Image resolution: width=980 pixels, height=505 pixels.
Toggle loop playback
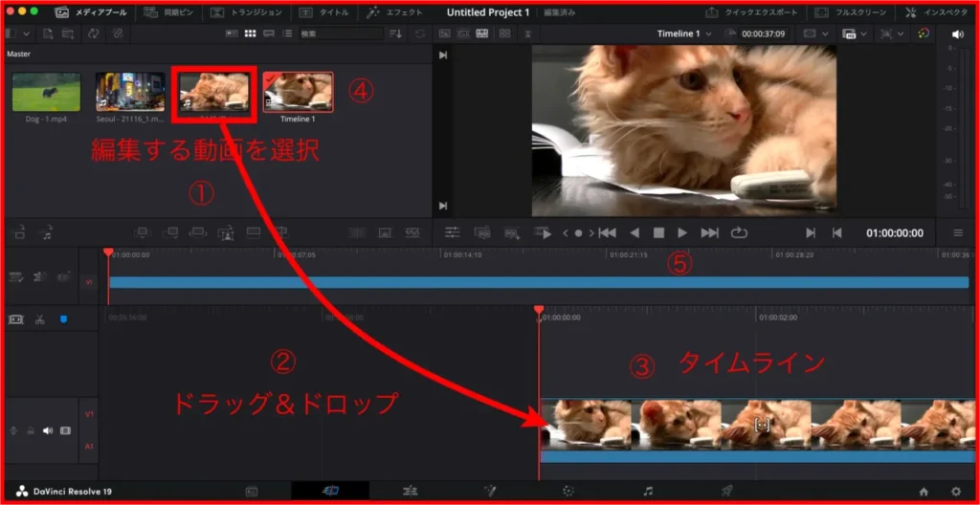[x=739, y=233]
